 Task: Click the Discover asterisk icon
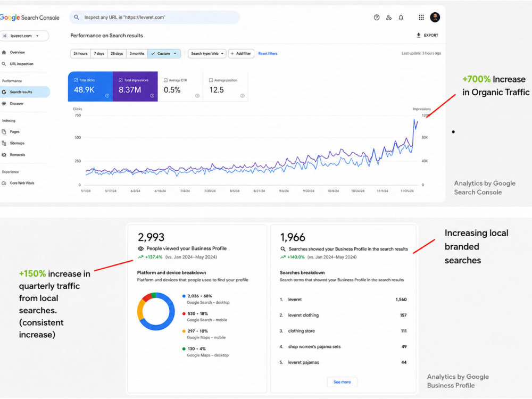pos(4,104)
